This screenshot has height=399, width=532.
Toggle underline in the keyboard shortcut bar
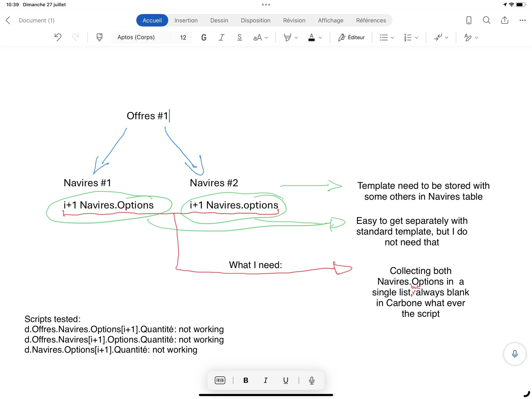click(286, 380)
